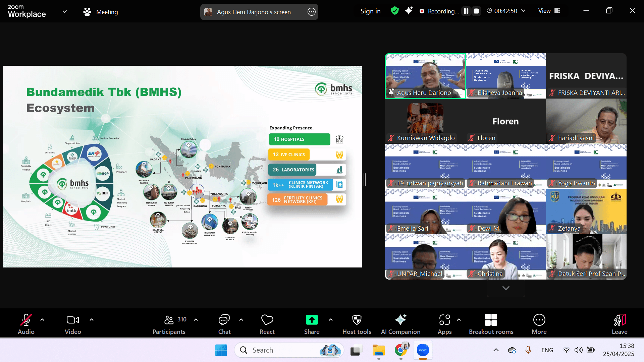Open Breakout rooms
644x362 pixels.
coord(491,324)
